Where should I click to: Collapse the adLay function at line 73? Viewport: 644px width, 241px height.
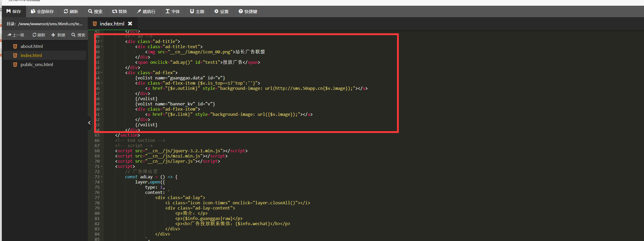pos(102,177)
